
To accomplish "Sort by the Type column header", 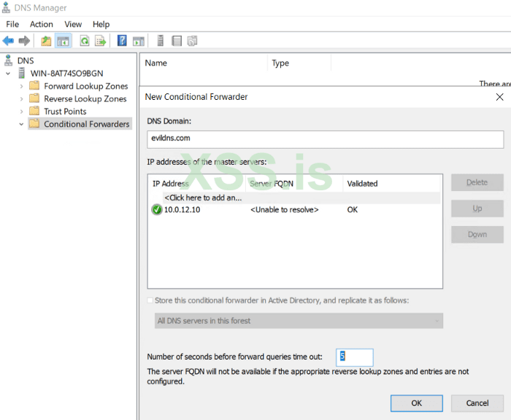I will pos(299,63).
